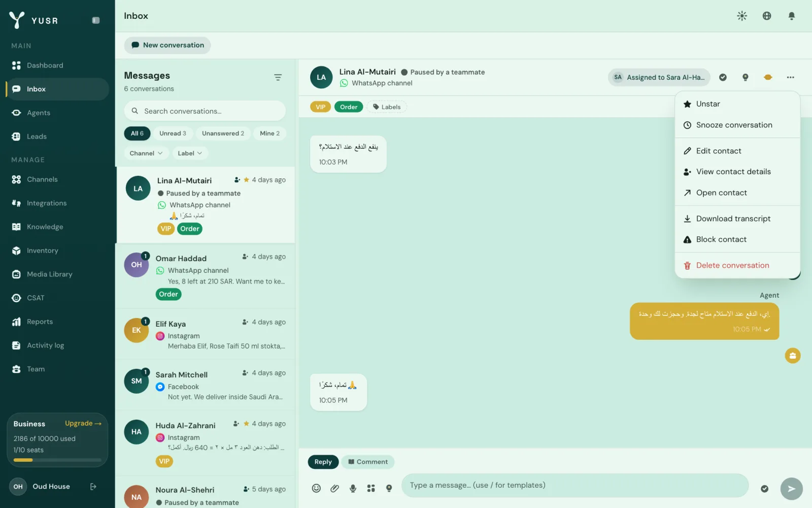Open the Assigned to Sara Al-Ha... selector
This screenshot has width=812, height=508.
click(x=659, y=77)
